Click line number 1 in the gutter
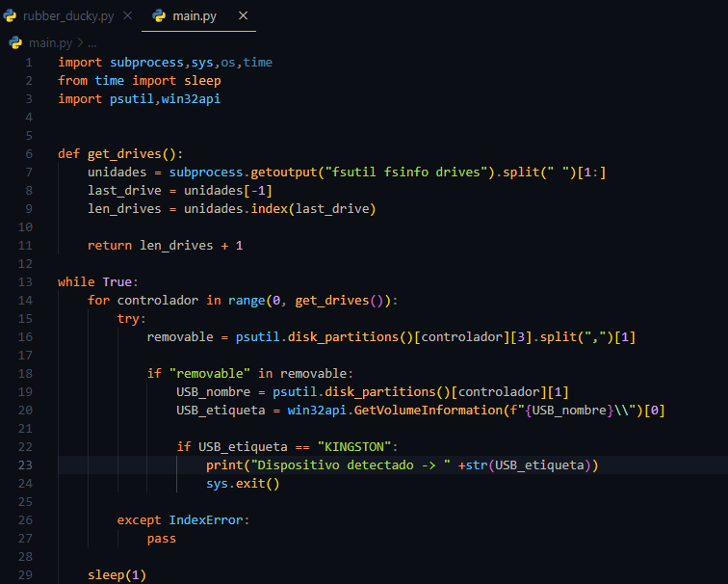The width and height of the screenshot is (728, 584). coord(29,63)
